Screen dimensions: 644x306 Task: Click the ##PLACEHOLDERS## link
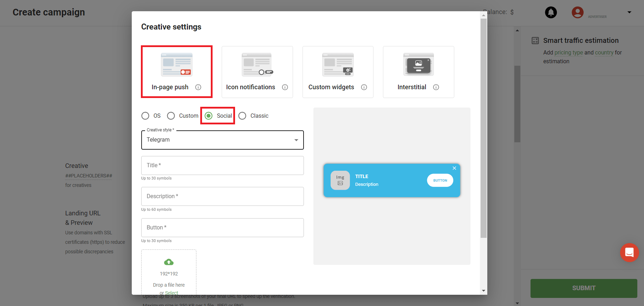tap(89, 176)
